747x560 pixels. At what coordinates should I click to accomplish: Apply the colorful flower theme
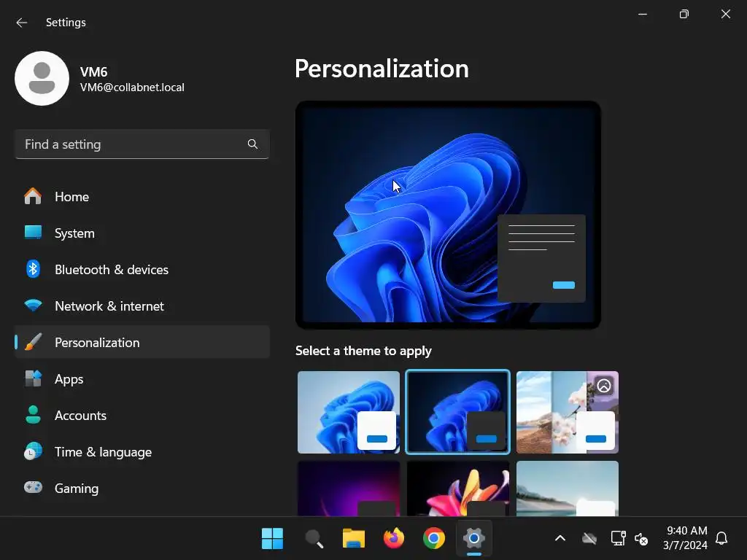coord(458,489)
